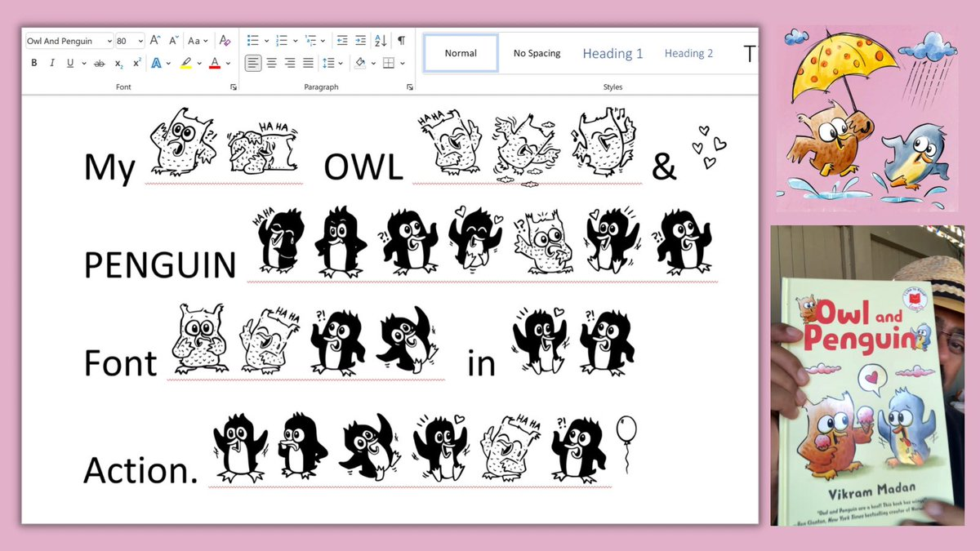Expand bullets library dropdown arrow
The width and height of the screenshot is (980, 551).
pyautogui.click(x=265, y=40)
